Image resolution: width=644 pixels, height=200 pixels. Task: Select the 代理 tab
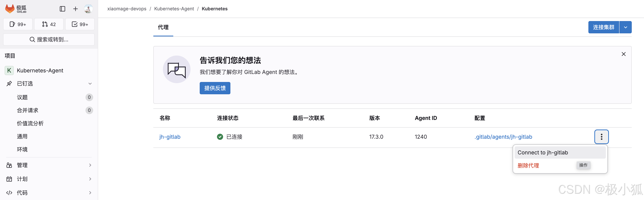pos(163,27)
